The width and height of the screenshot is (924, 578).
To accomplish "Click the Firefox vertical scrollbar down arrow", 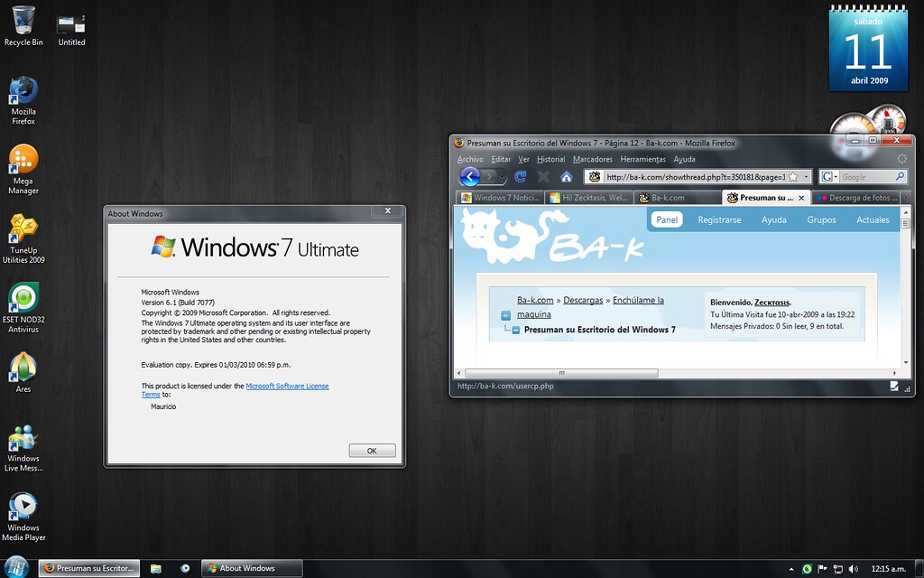I will (x=906, y=363).
